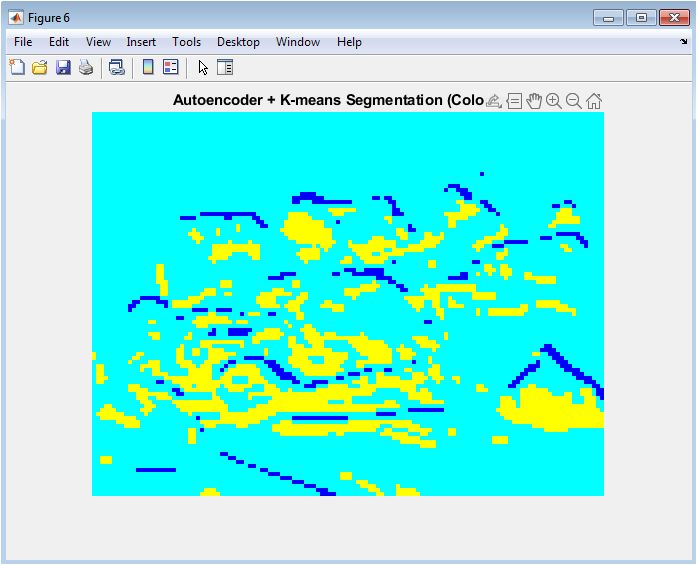Select the Zoom In magnifier icon

[554, 101]
